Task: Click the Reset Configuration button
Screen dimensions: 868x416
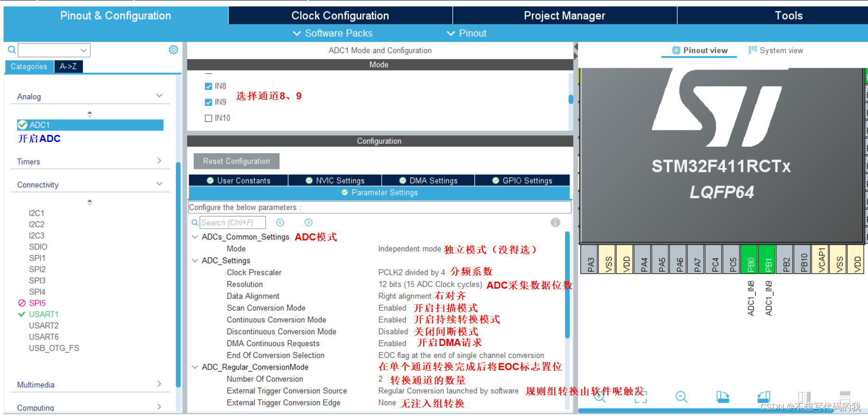Action: point(236,161)
